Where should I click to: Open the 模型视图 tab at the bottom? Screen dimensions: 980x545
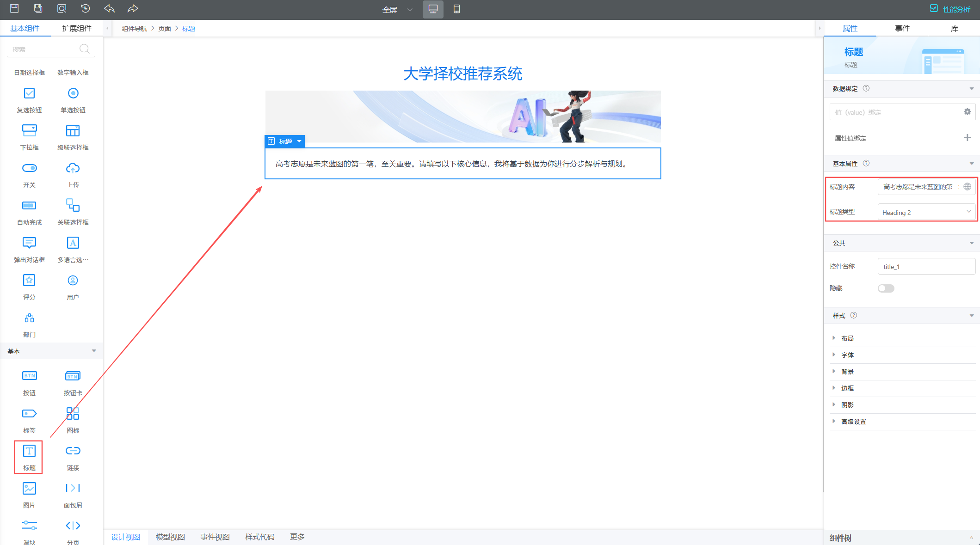point(170,537)
